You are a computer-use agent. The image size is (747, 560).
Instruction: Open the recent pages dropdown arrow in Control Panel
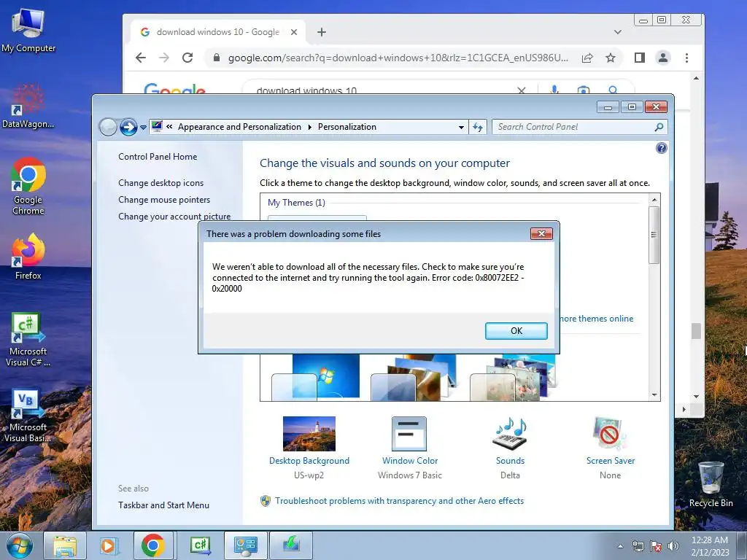[x=143, y=128]
